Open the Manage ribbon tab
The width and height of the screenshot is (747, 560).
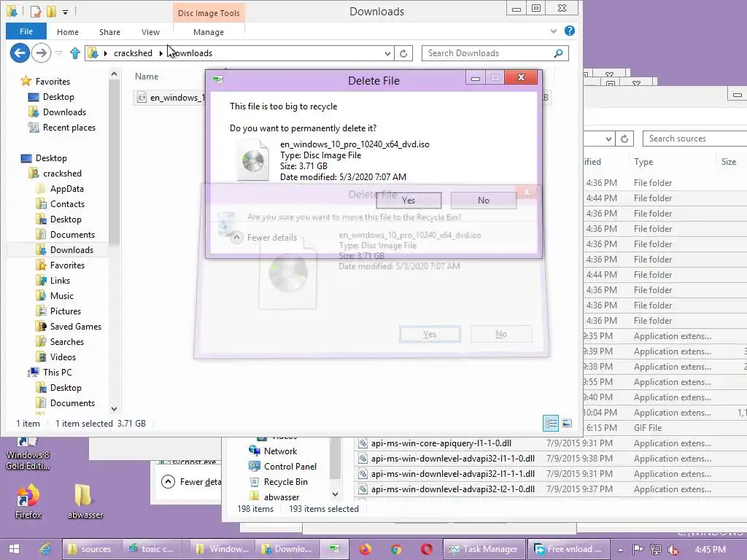pos(209,32)
